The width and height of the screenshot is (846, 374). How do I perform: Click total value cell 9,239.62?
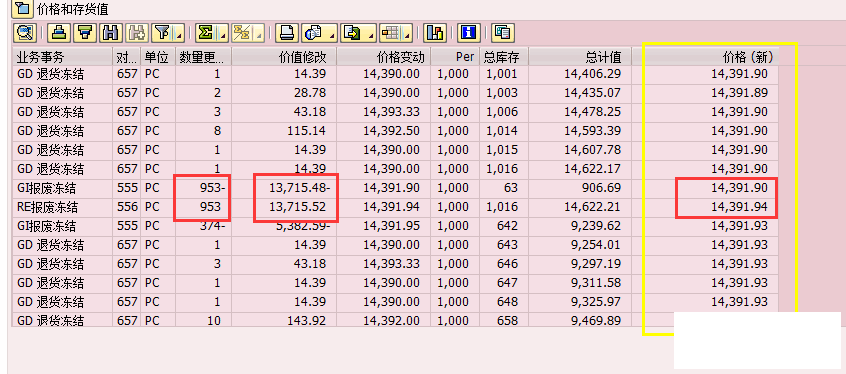[x=581, y=226]
